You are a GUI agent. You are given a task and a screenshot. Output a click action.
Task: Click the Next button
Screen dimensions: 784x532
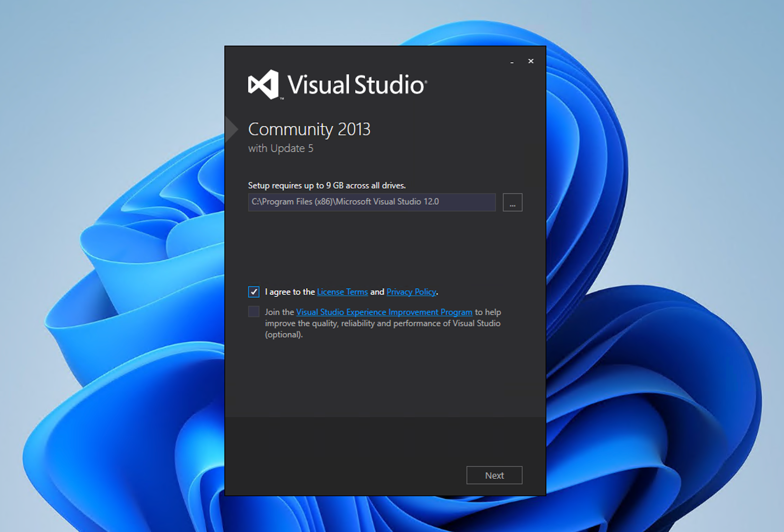point(494,475)
